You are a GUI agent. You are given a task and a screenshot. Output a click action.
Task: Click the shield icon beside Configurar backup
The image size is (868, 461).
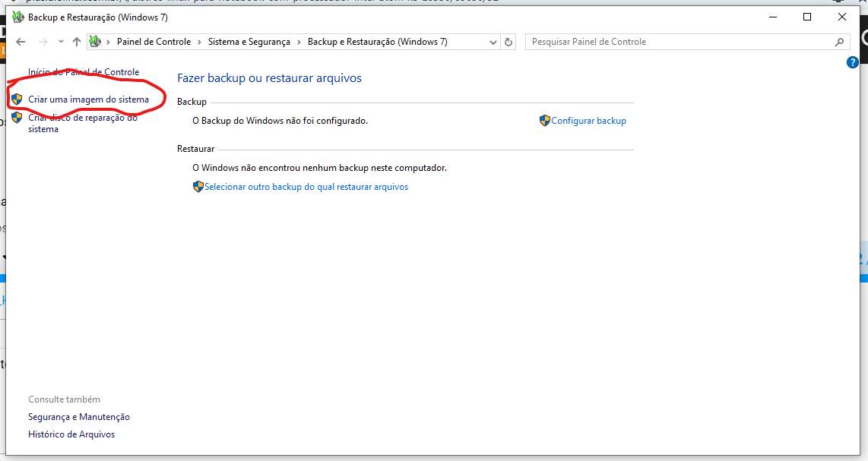pyautogui.click(x=544, y=121)
